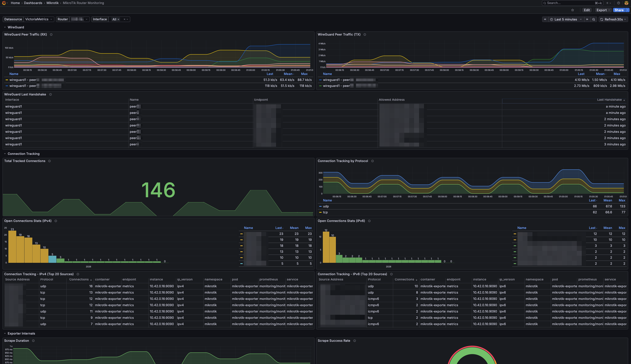Open the user profile avatar
Screen dimensions: 631x364
626,3
